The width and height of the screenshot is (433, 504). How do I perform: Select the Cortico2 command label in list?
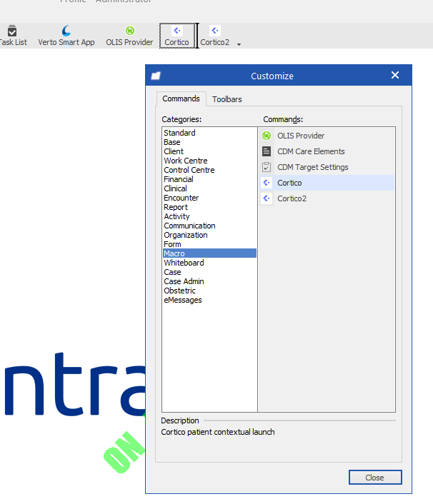click(292, 199)
